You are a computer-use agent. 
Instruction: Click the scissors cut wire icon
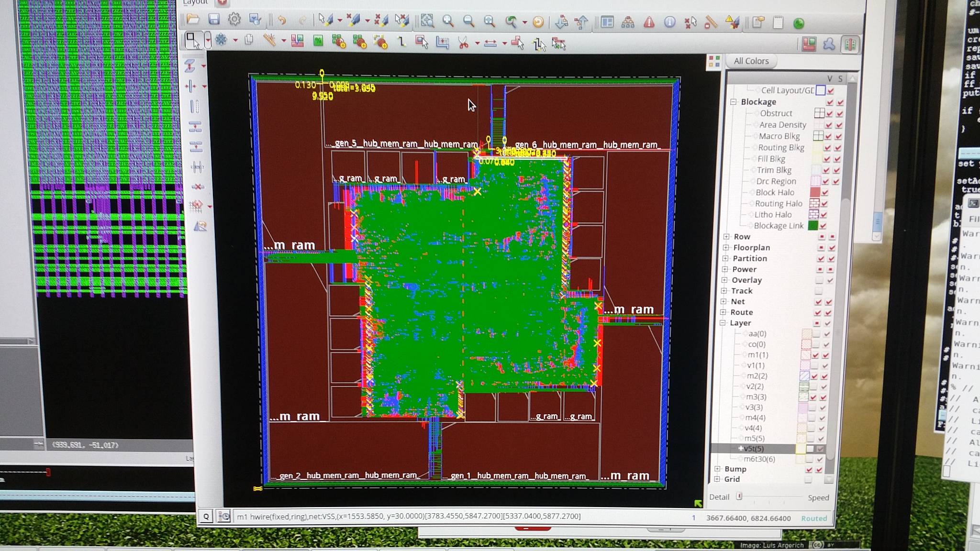tap(463, 43)
